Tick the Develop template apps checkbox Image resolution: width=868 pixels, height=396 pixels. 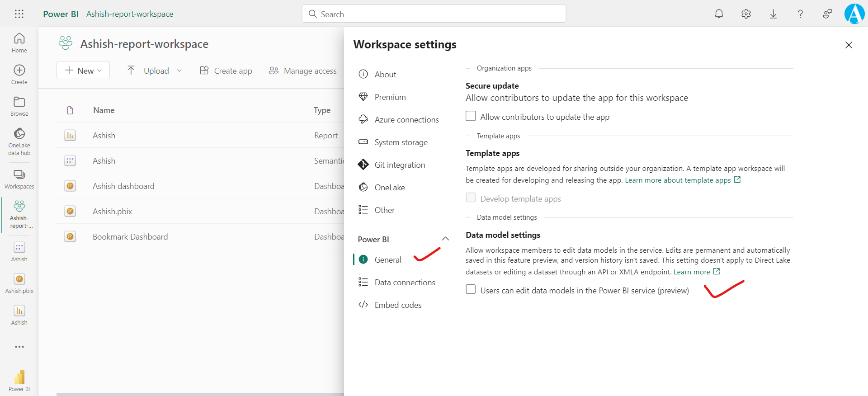point(471,198)
